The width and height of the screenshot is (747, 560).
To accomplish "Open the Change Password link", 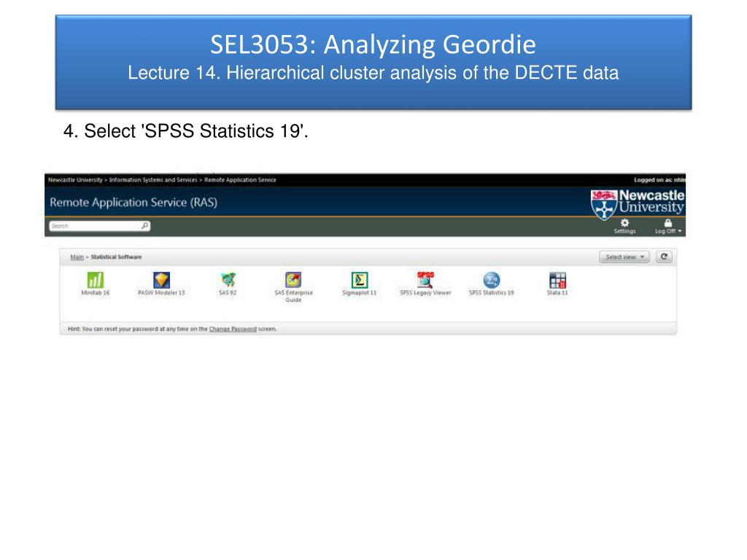I will coord(233,329).
